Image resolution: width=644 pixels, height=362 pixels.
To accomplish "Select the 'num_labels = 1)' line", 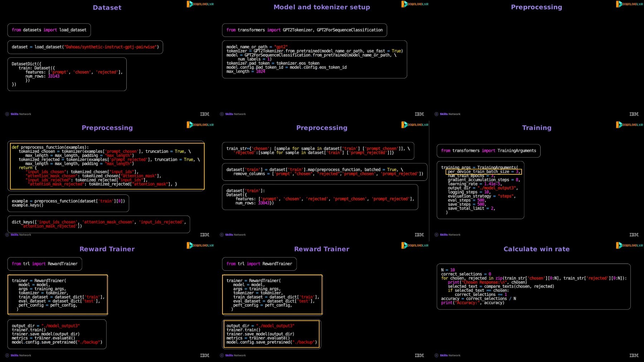I will pos(254,59).
